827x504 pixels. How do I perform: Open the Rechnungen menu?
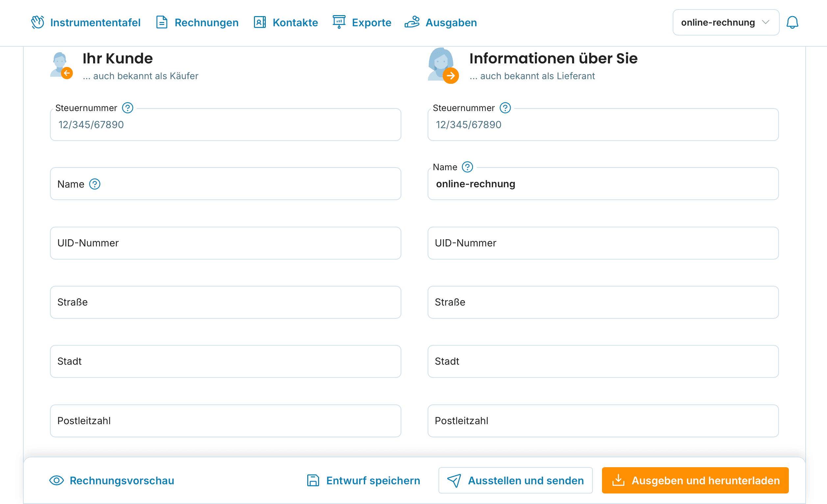click(197, 22)
